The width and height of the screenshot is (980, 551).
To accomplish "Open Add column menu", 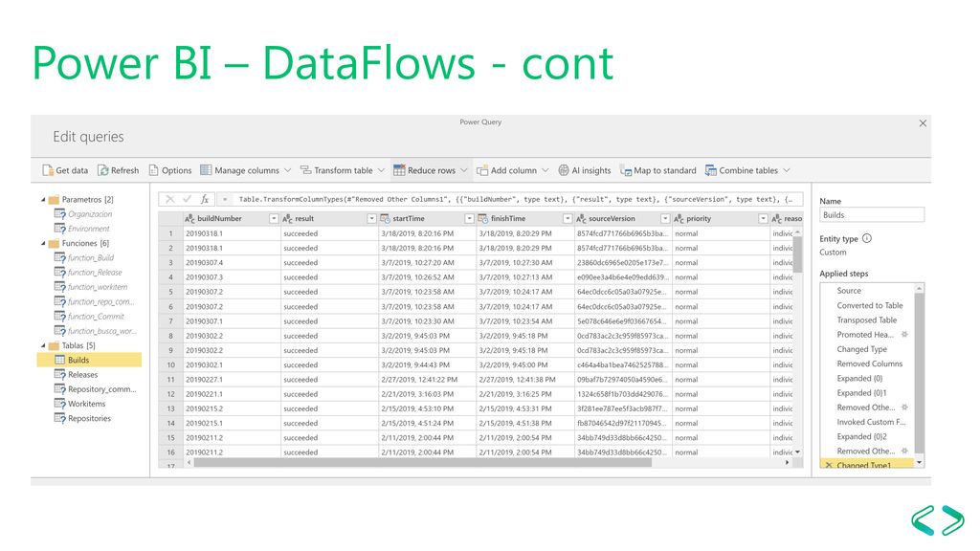I will (x=512, y=170).
